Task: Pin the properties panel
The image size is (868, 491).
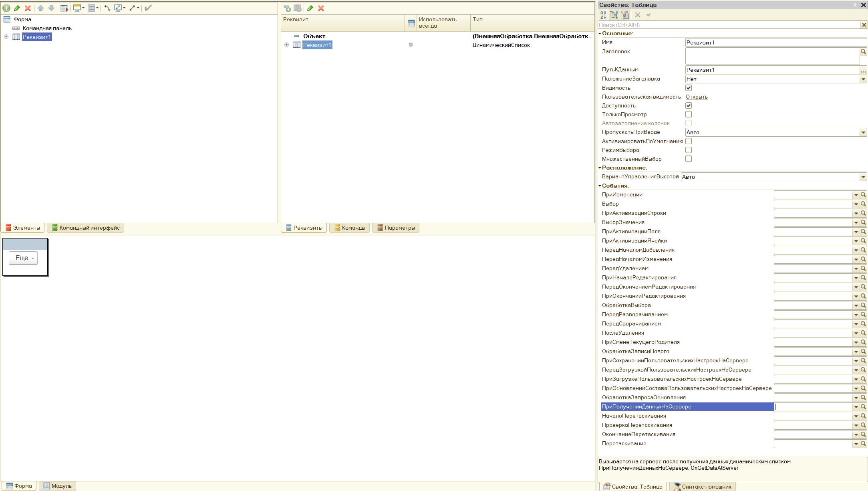Action: (x=855, y=5)
